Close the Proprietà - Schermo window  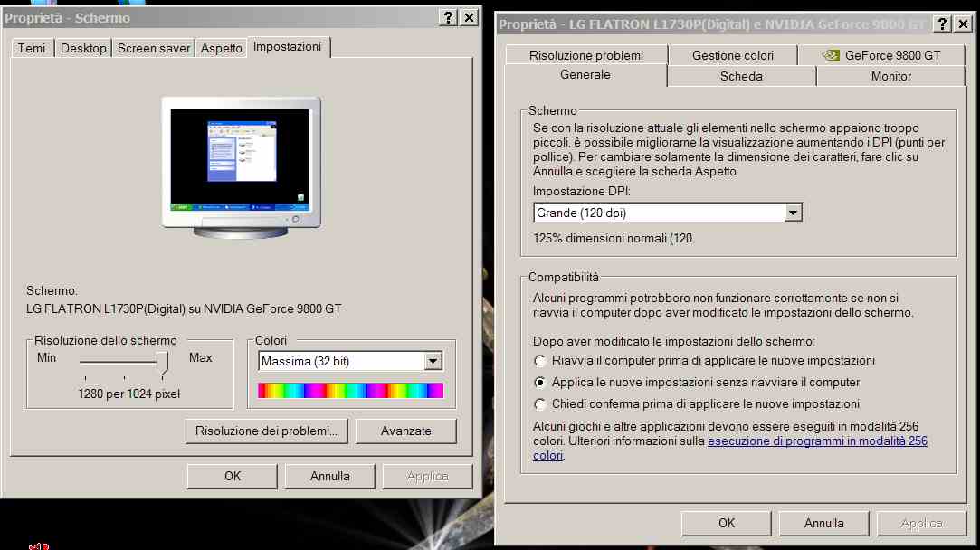click(470, 17)
